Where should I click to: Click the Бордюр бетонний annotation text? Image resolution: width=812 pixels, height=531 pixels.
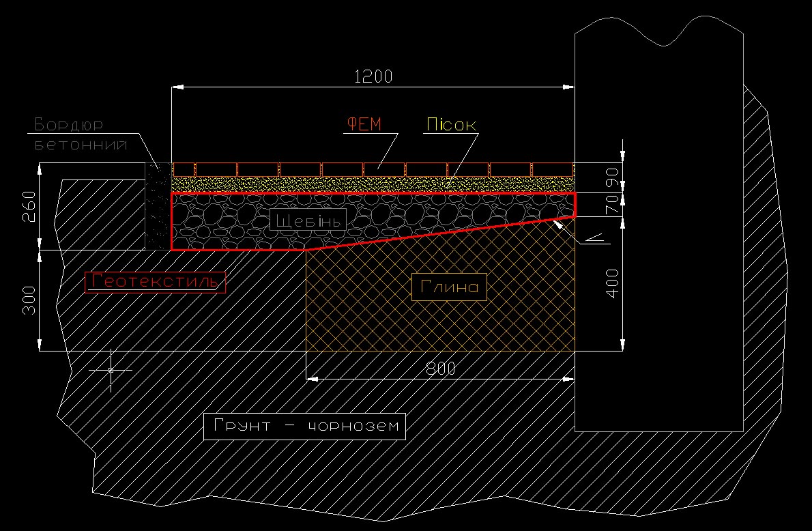[x=81, y=134]
